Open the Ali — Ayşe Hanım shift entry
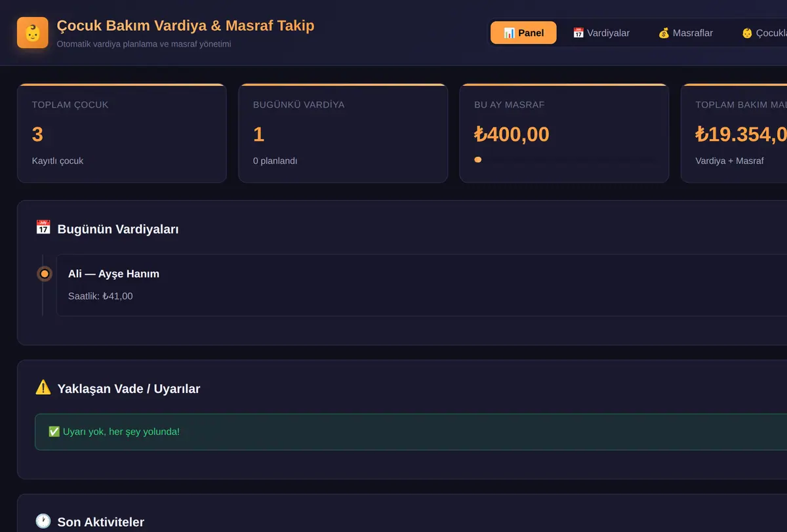Image resolution: width=787 pixels, height=532 pixels. tap(422, 285)
